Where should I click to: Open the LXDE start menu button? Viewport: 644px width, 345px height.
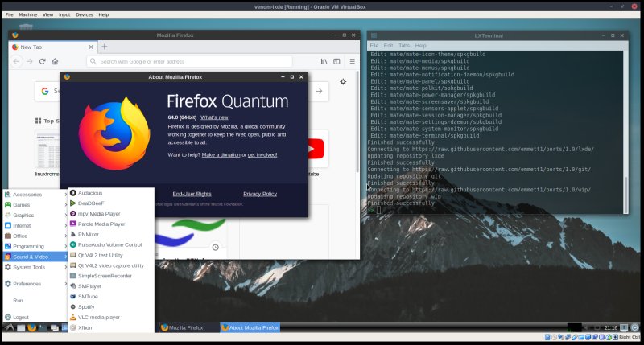[x=10, y=327]
